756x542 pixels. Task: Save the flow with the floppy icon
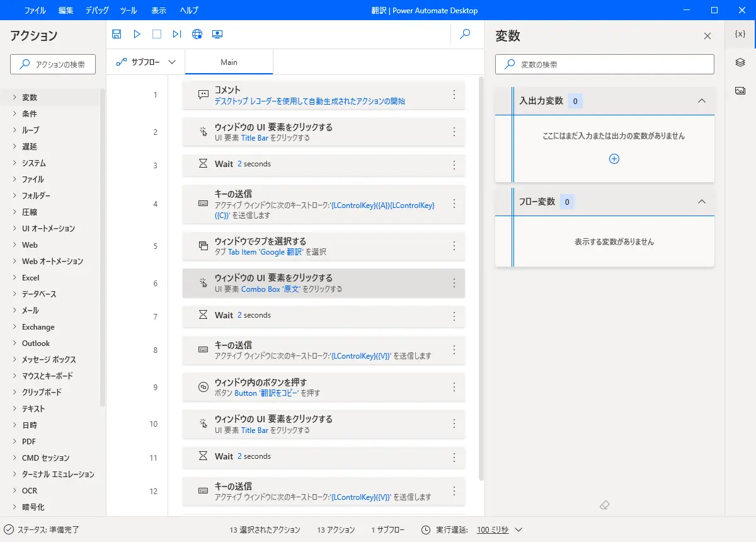(x=117, y=34)
